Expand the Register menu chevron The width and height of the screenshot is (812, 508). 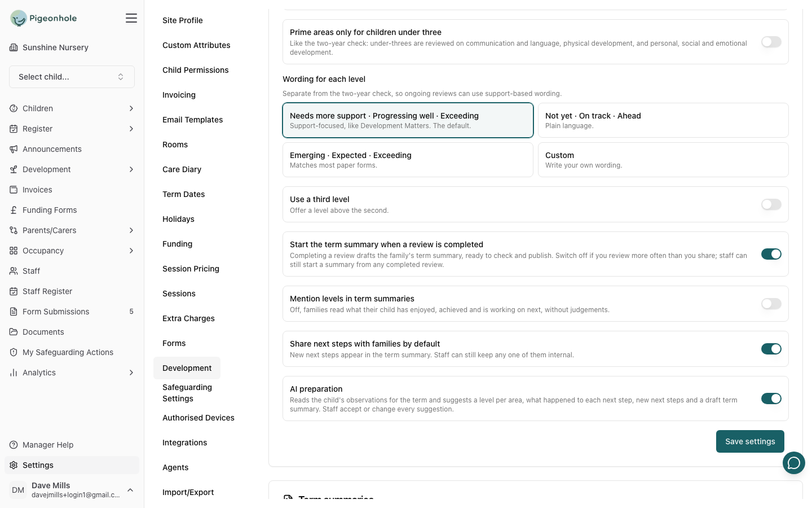tap(131, 129)
